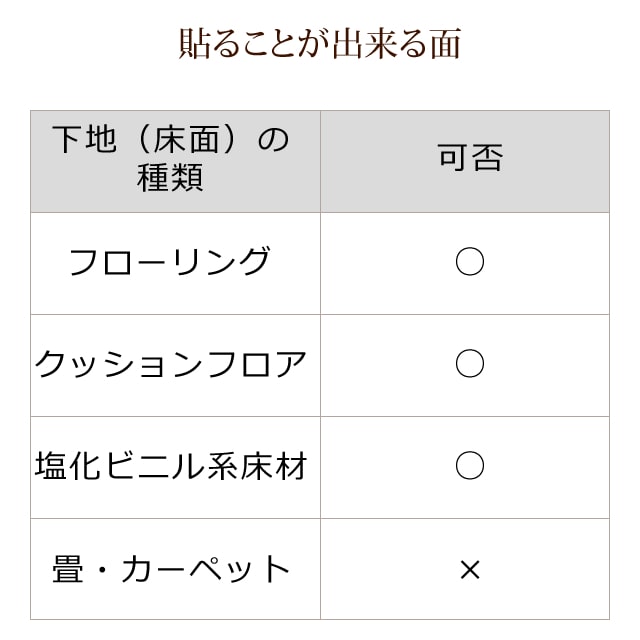Click the circle mark for 塩化ビニル系床材
Viewport: 640px width, 640px height.
469,466
